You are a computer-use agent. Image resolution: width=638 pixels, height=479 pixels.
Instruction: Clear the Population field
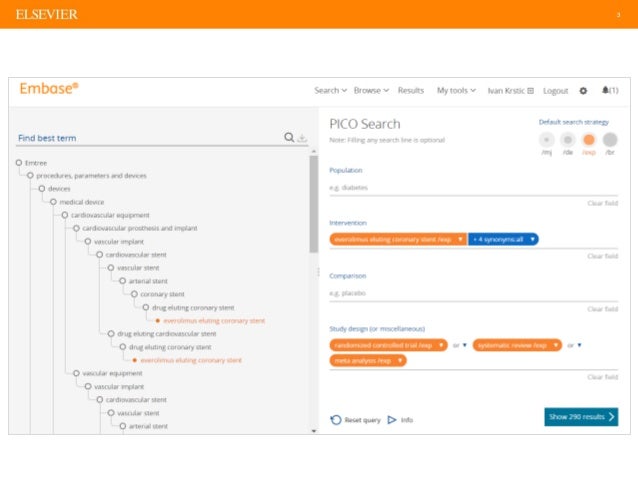[602, 203]
